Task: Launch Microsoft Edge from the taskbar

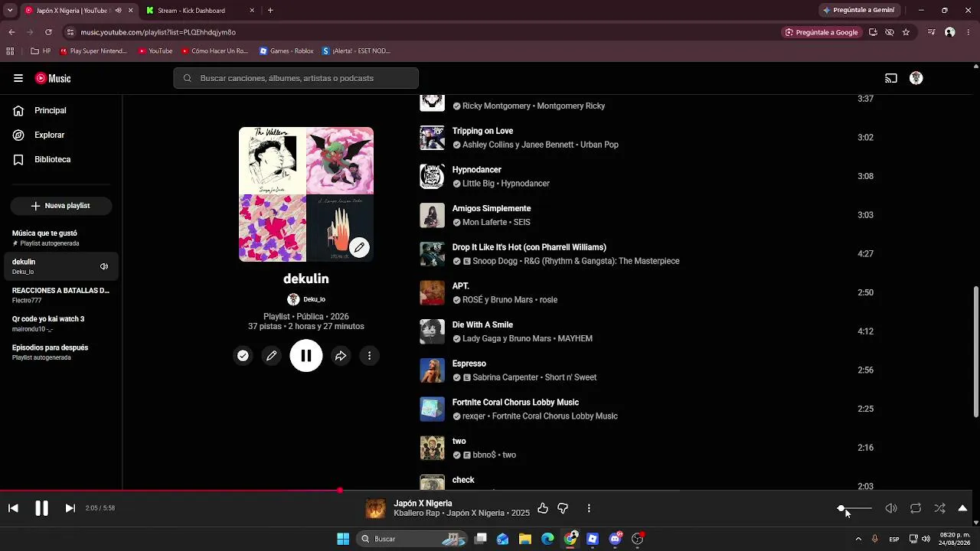Action: coord(547,539)
